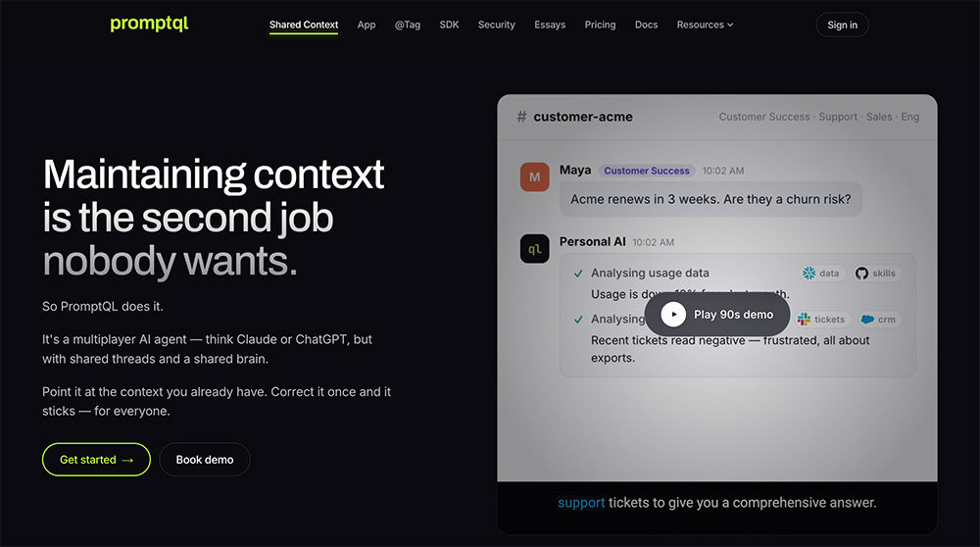
Task: Click the Acme renews message bubble
Action: tap(710, 199)
